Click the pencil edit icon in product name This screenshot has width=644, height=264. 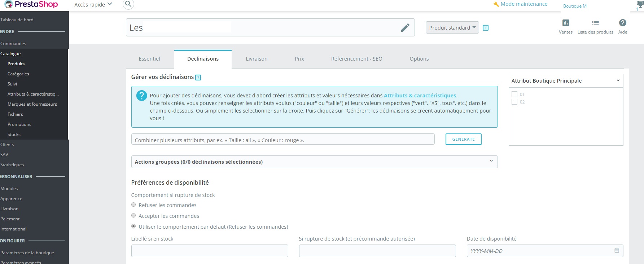pyautogui.click(x=405, y=28)
